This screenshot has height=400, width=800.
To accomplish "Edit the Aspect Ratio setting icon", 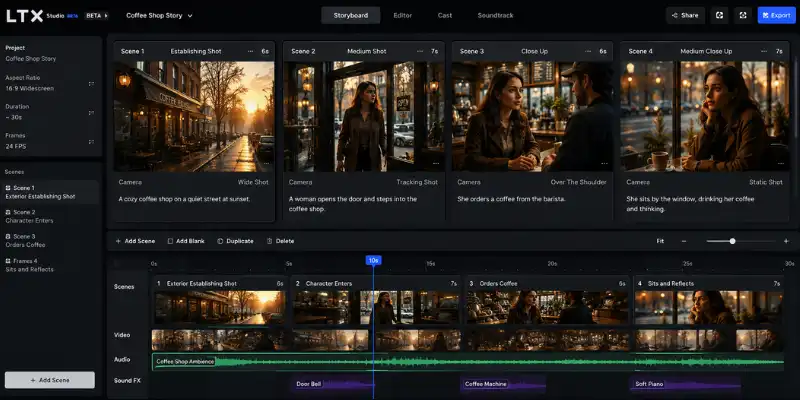I will [x=91, y=83].
